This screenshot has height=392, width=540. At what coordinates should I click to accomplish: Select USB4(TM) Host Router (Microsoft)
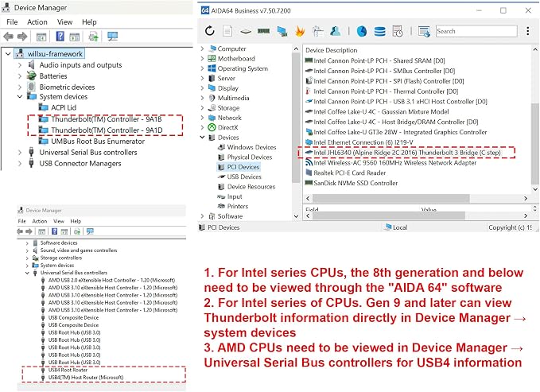point(86,377)
